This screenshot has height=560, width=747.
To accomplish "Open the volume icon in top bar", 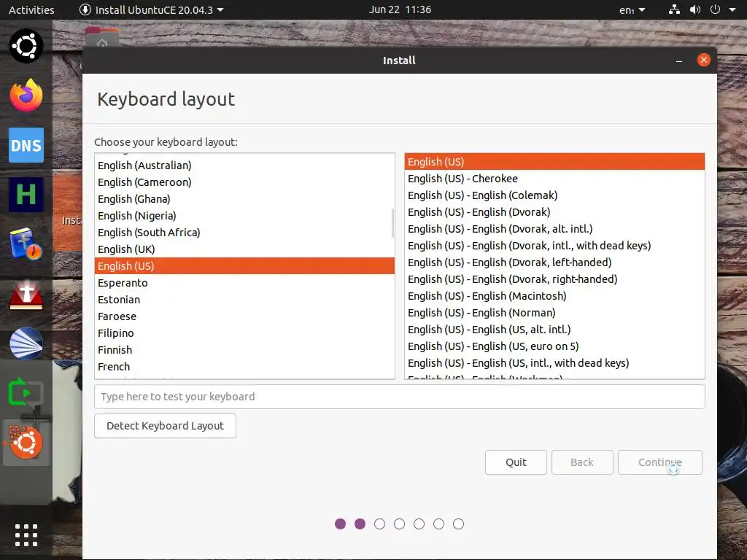I will (x=695, y=9).
